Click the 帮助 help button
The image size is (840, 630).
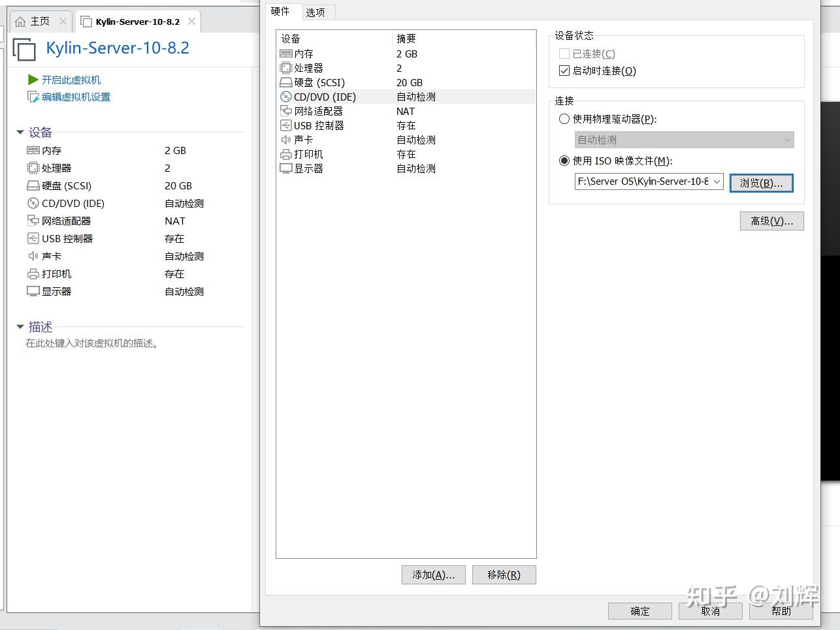[x=781, y=611]
